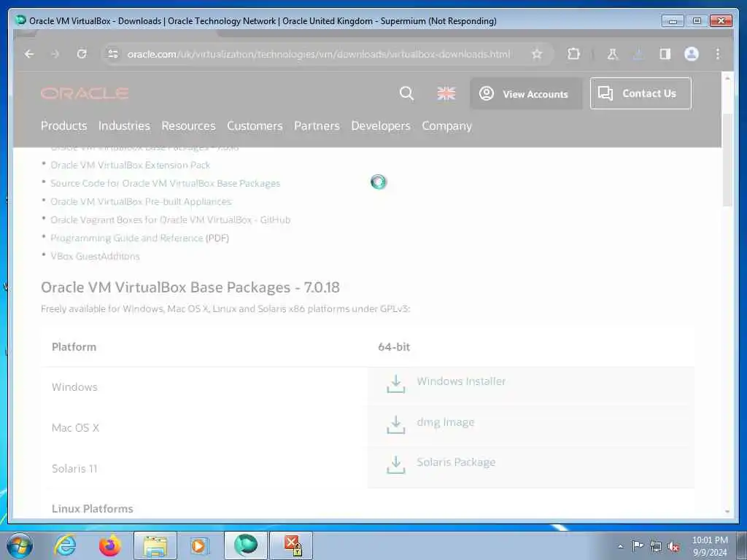Click the Oracle logo
The height and width of the screenshot is (560, 747).
pyautogui.click(x=85, y=93)
